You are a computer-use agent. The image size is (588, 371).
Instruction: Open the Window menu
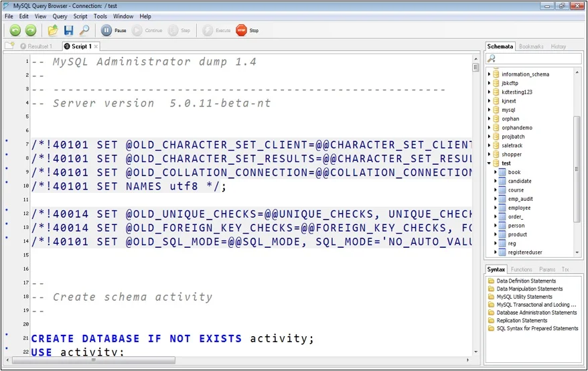(x=123, y=16)
